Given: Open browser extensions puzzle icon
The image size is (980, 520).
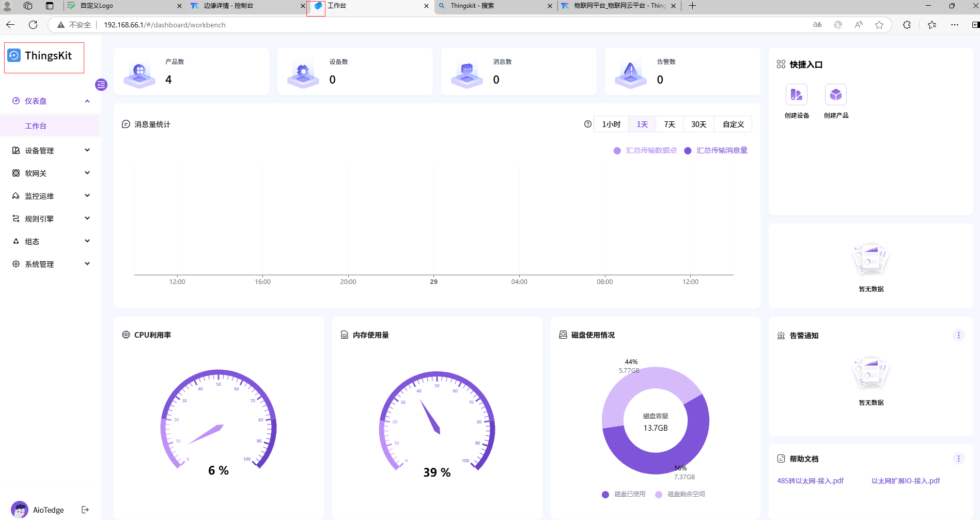Looking at the screenshot, I should tap(907, 25).
